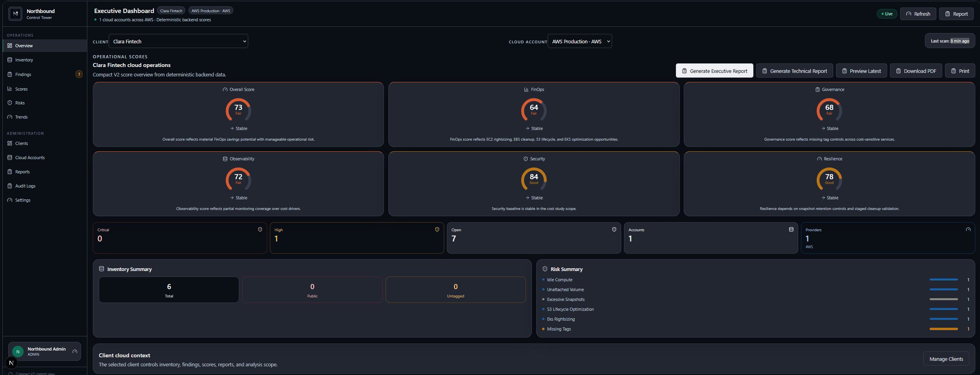
Task: Click the Risks shield icon in sidebar
Action: click(x=10, y=103)
